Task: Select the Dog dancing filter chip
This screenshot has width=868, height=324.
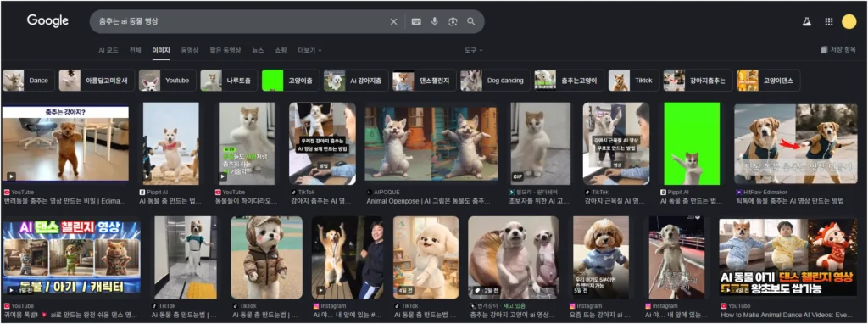Action: [495, 81]
